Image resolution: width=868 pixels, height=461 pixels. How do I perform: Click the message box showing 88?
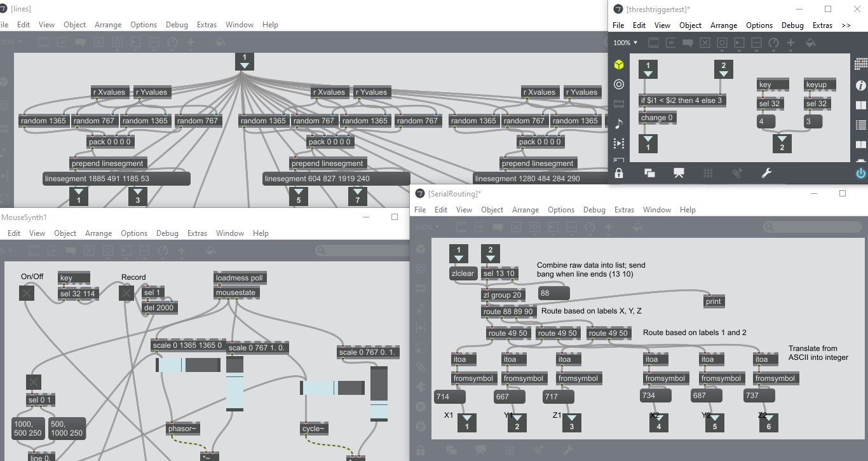[553, 293]
